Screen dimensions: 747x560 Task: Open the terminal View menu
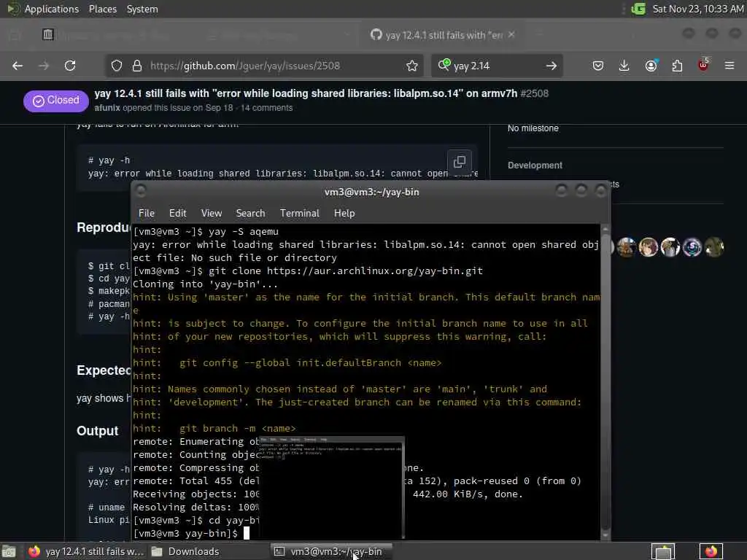211,214
